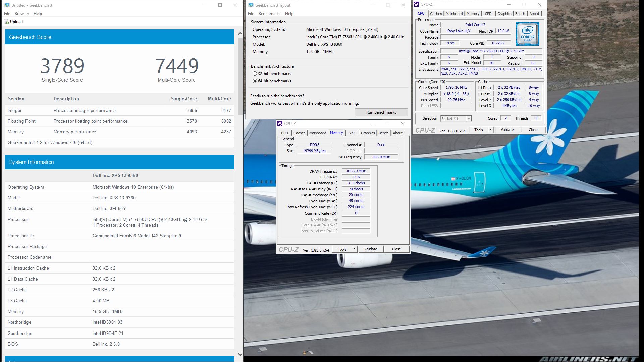
Task: Click the Geekbench 3 window title icon
Action: coord(7,5)
